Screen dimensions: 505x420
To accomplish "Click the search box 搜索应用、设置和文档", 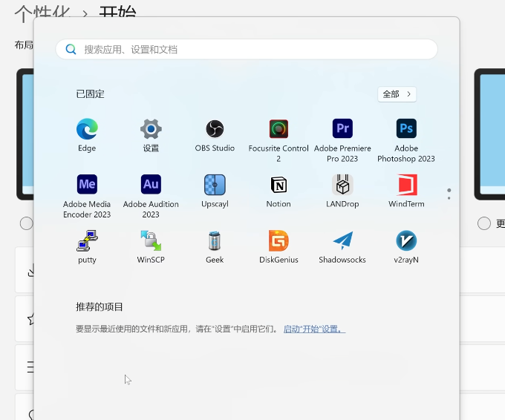I will click(247, 49).
